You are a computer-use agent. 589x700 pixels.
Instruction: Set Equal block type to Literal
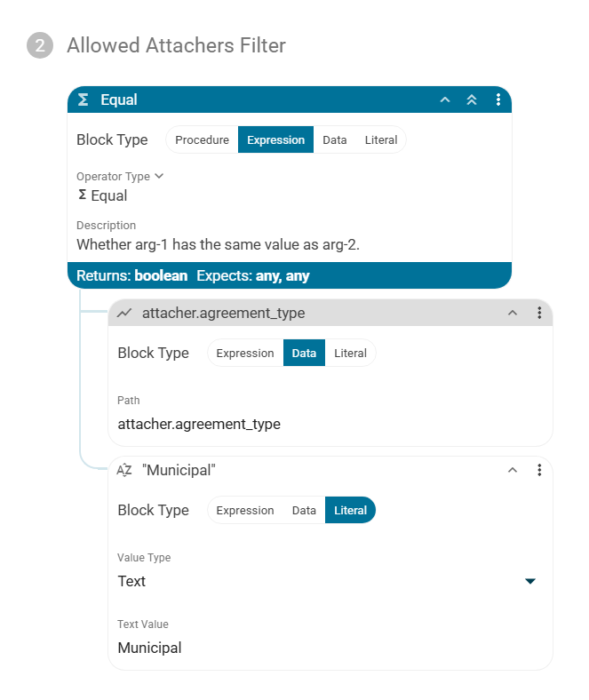click(x=381, y=139)
